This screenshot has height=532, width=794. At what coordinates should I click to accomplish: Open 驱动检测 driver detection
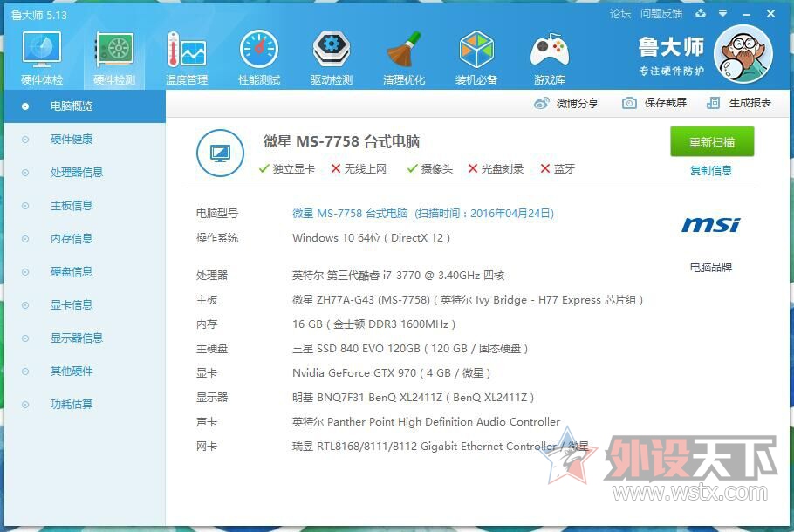click(332, 58)
